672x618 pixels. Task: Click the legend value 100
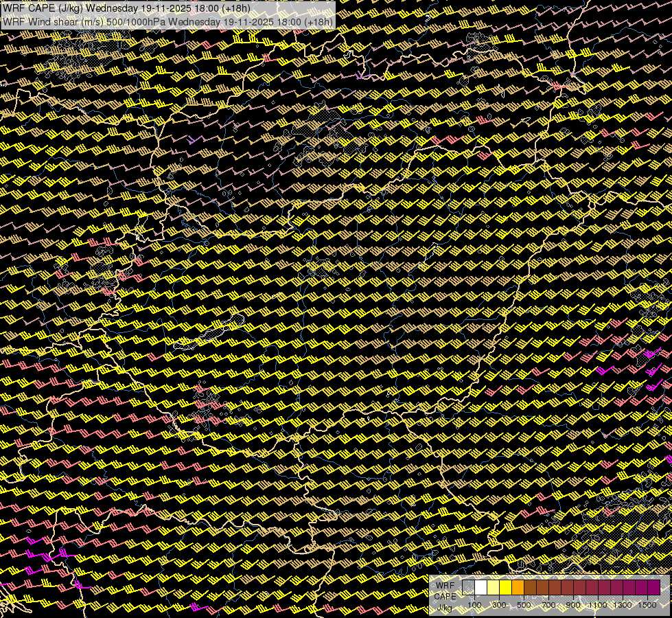[474, 605]
